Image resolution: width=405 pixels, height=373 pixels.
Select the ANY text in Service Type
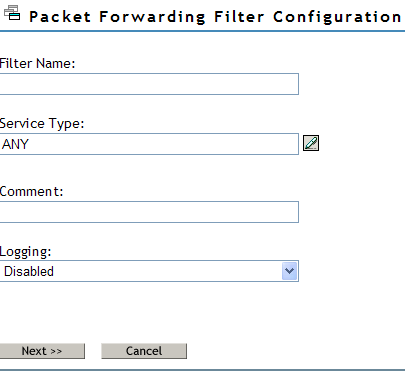pyautogui.click(x=15, y=144)
